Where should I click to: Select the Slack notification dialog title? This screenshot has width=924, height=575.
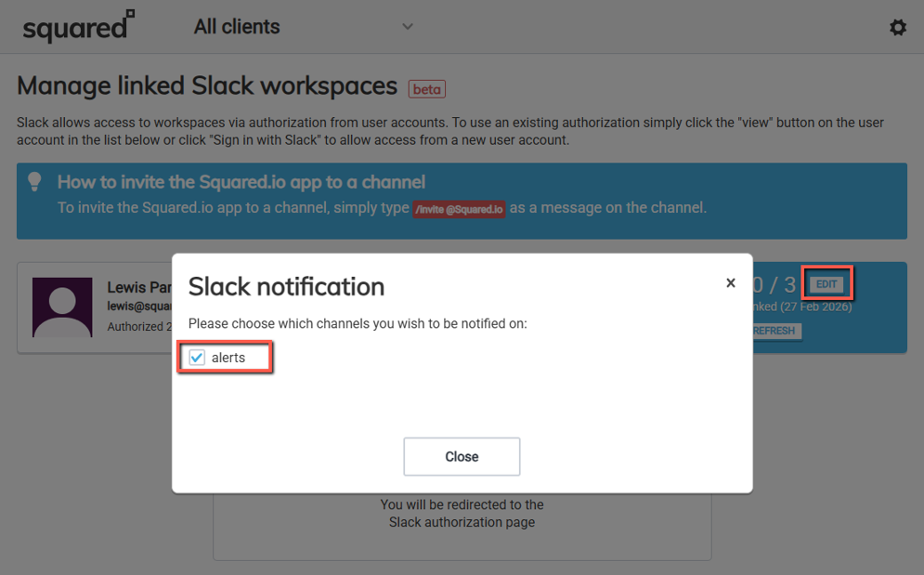[286, 286]
